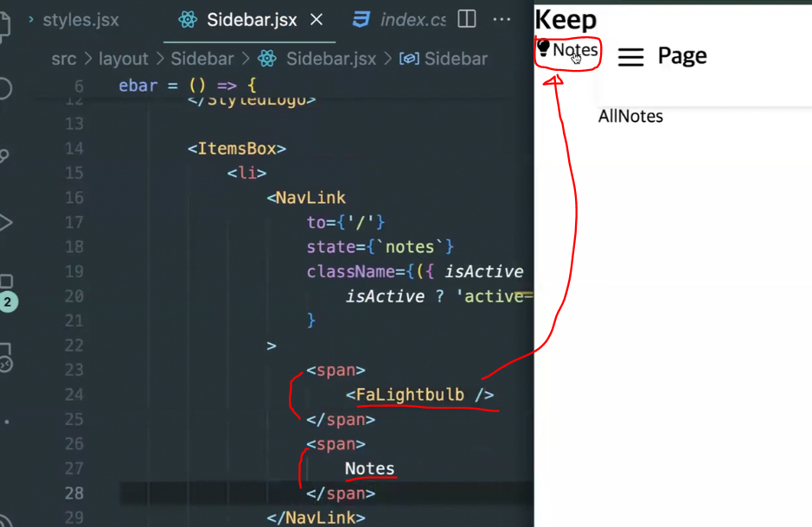Split the editor to the right

tap(467, 20)
